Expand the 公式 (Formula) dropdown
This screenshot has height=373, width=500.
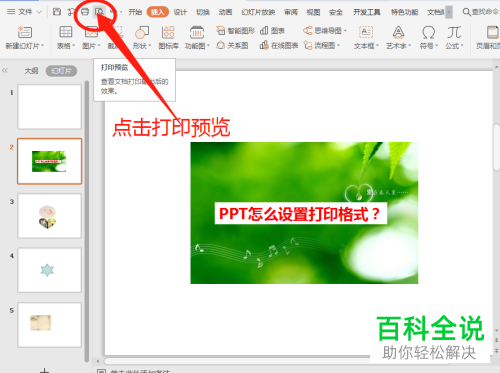click(x=462, y=46)
